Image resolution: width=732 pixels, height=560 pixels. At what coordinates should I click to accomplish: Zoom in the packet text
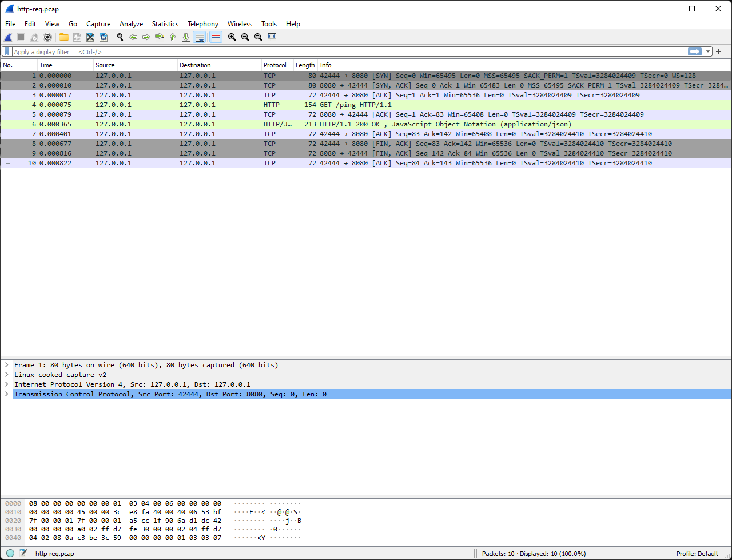(x=232, y=37)
